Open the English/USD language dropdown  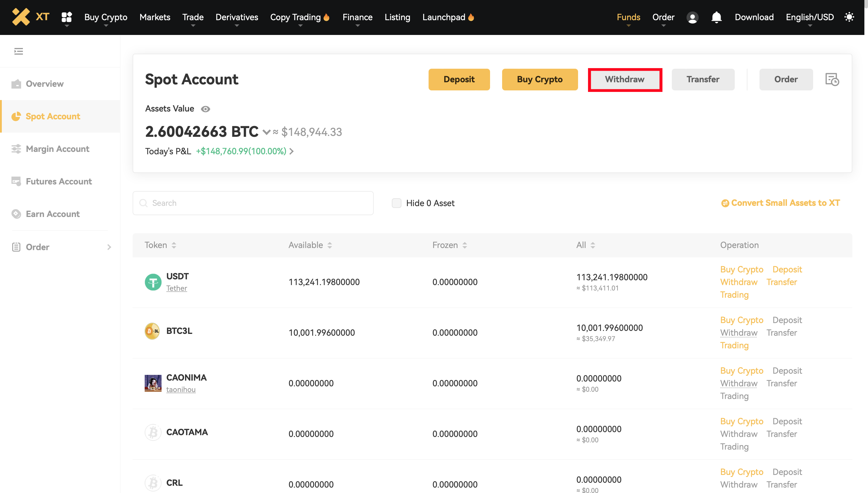(x=810, y=17)
